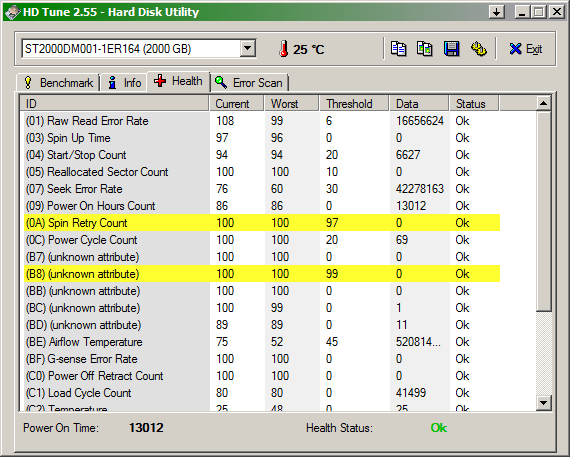Open the drive selection dropdown
570x457 pixels.
(x=248, y=48)
